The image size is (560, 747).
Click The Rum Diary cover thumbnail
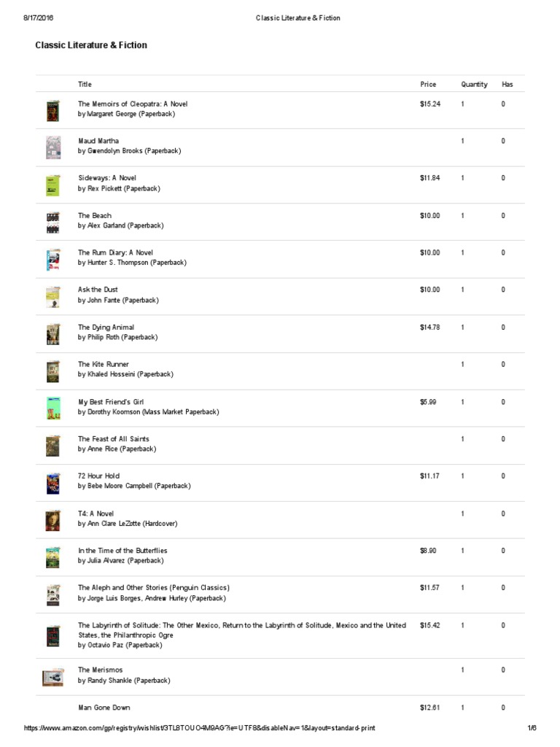click(x=52, y=260)
